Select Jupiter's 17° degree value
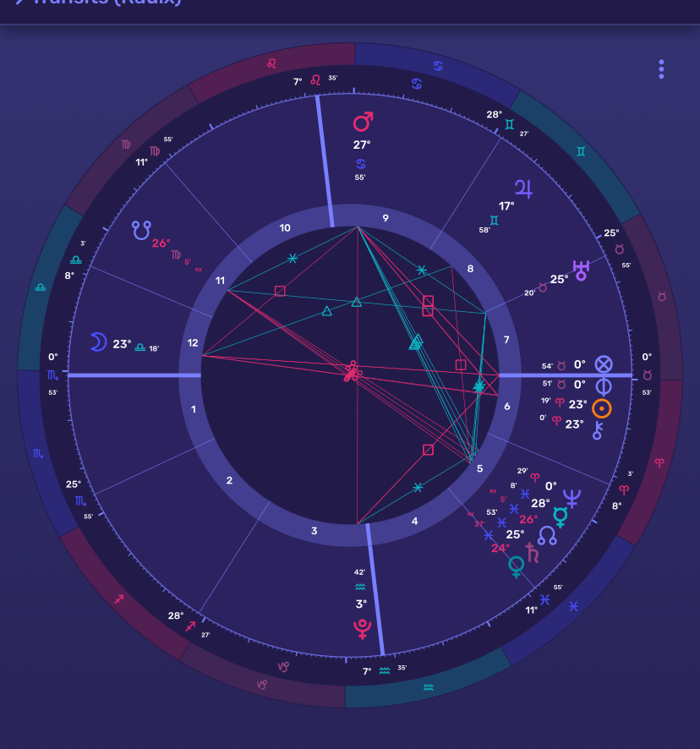700x749 pixels. pyautogui.click(x=506, y=206)
